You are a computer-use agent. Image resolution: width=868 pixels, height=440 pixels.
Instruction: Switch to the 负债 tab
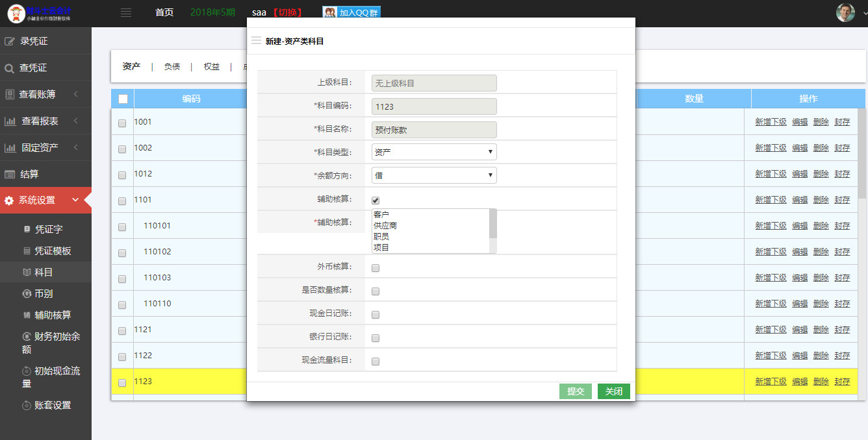coord(172,66)
